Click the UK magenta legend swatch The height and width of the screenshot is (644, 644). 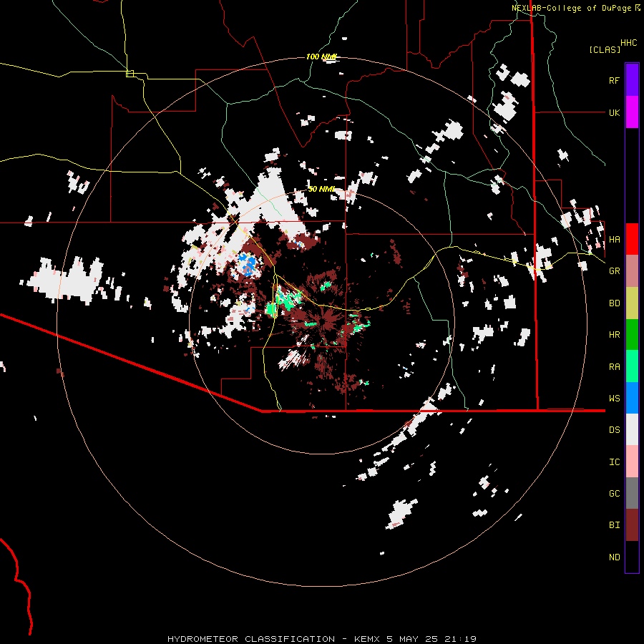tap(632, 112)
